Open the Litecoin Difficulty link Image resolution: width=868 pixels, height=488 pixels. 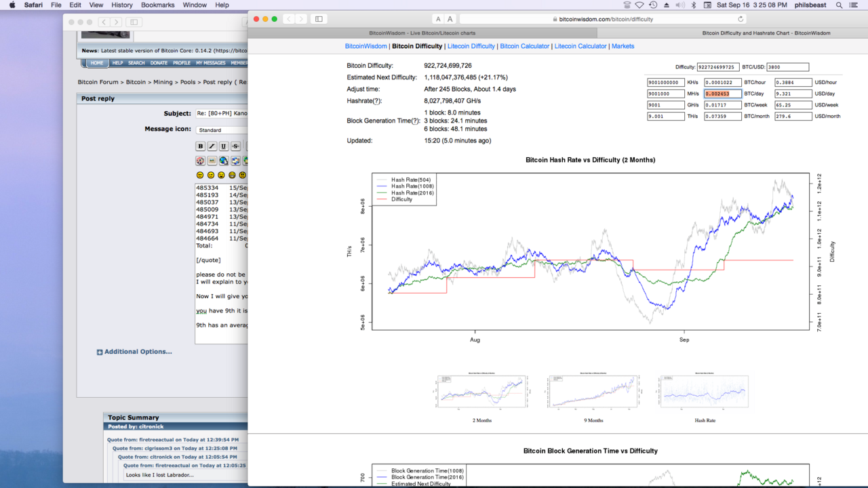471,46
